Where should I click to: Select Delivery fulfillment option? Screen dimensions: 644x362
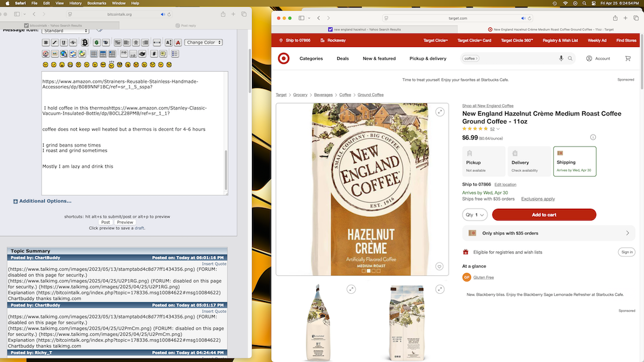pos(529,161)
